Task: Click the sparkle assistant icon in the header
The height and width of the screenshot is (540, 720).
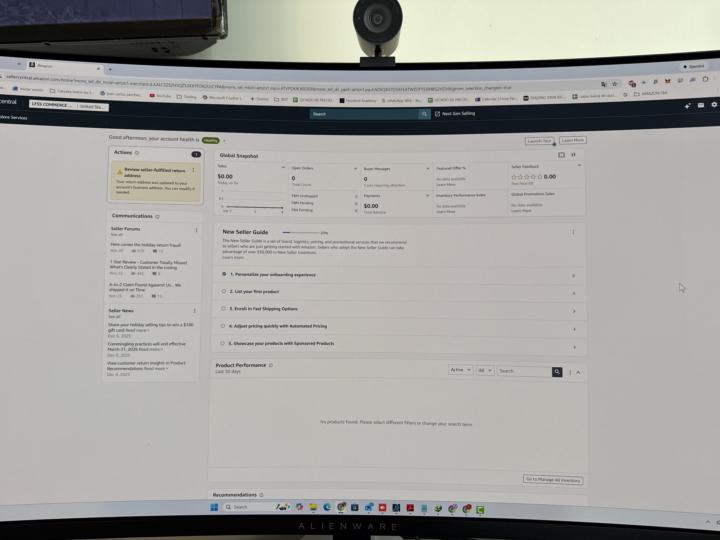Action: click(x=687, y=106)
